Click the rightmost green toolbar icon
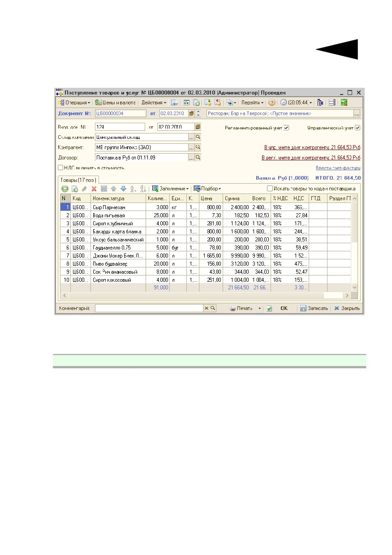This screenshot has width=392, height=555. click(x=344, y=103)
